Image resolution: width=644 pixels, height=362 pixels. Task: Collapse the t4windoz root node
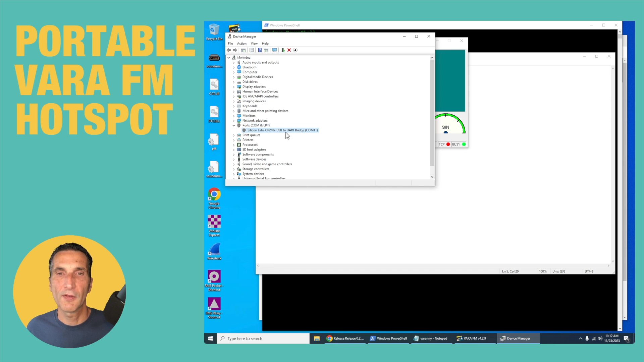coord(229,58)
